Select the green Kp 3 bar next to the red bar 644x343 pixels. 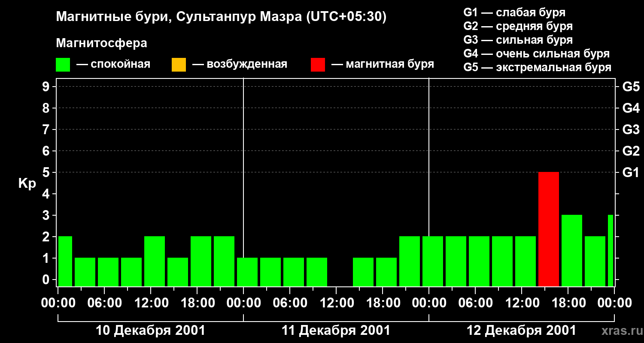tap(572, 250)
